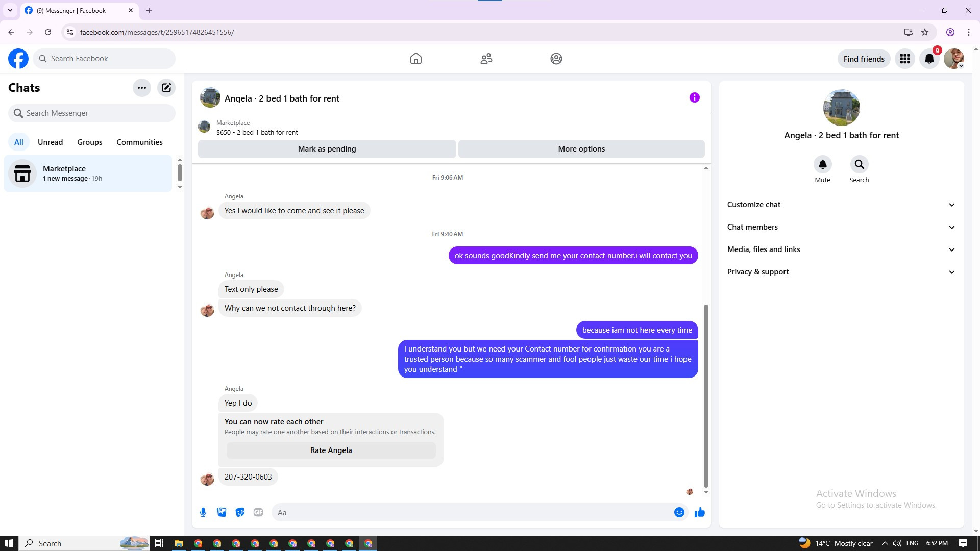Open the GIF picker icon
This screenshot has height=551, width=980.
pyautogui.click(x=258, y=512)
